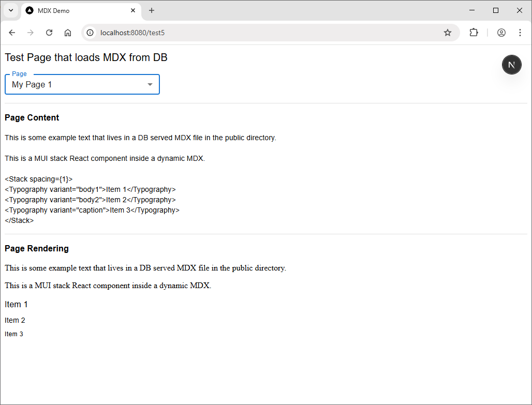532x405 pixels.
Task: View site information for localhost
Action: 91,33
